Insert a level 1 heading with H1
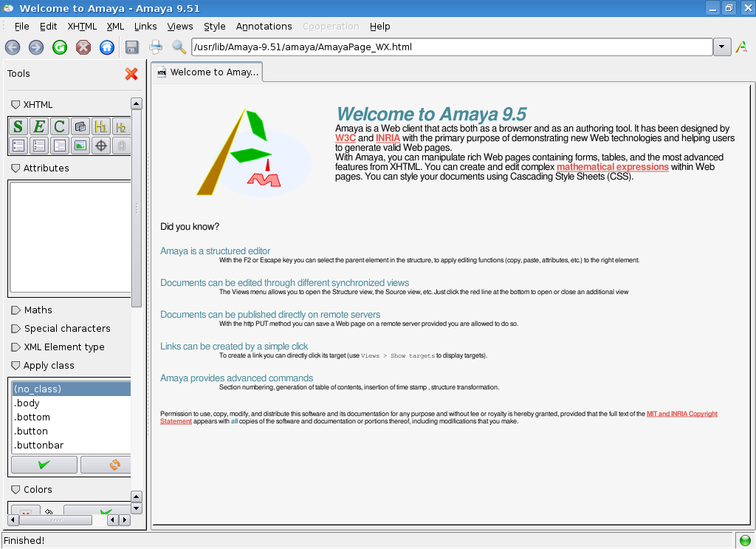This screenshot has height=549, width=756. [x=100, y=126]
